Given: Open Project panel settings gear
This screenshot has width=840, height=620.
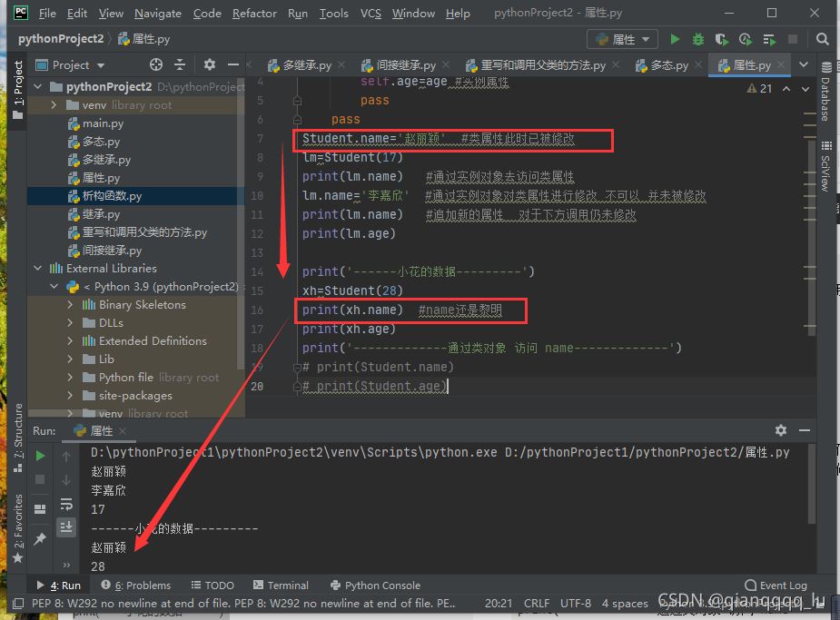Looking at the screenshot, I should tap(210, 64).
